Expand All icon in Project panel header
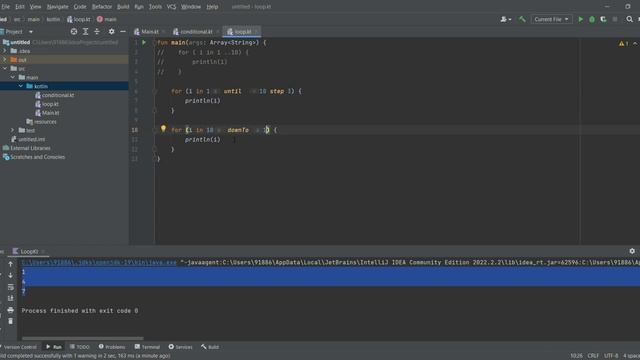Viewport: 640px width, 360px height. (x=85, y=31)
